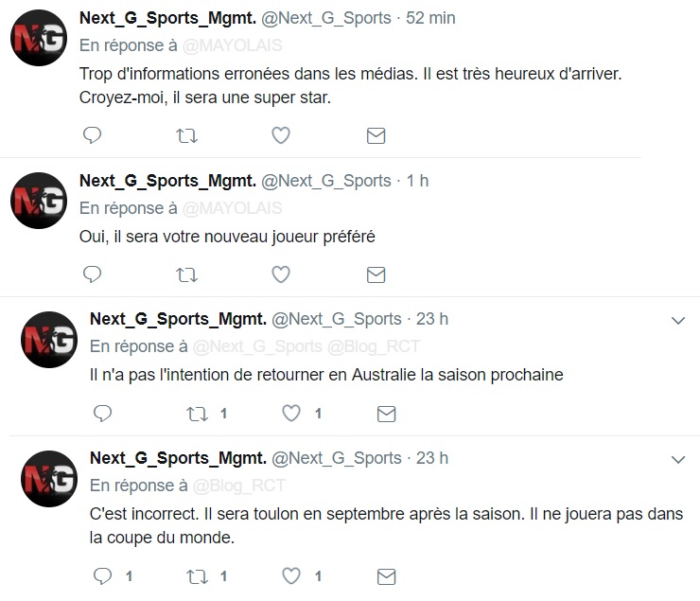
Task: Open the @Blog_RCT mention in the last tweet
Action: (x=238, y=486)
